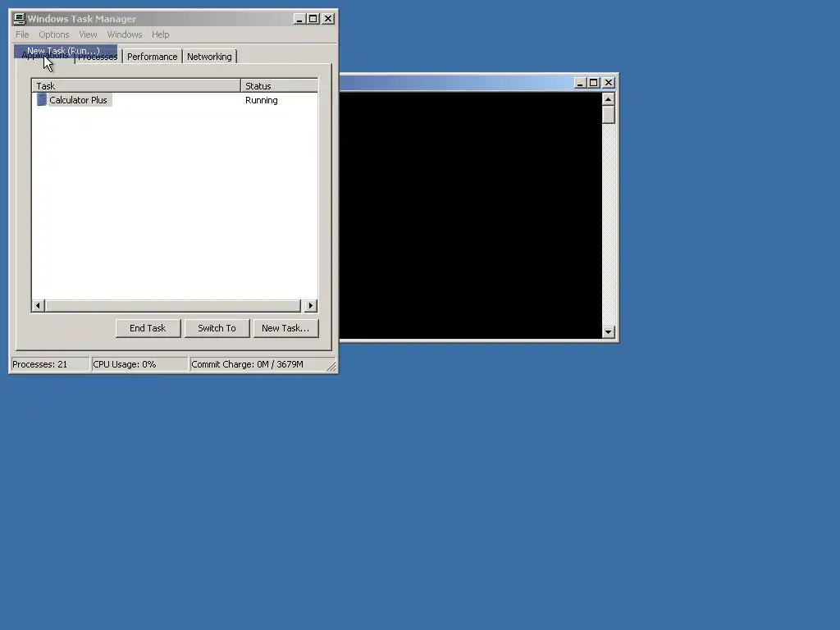Open the Help menu
Image resolution: width=840 pixels, height=630 pixels.
pyautogui.click(x=160, y=34)
